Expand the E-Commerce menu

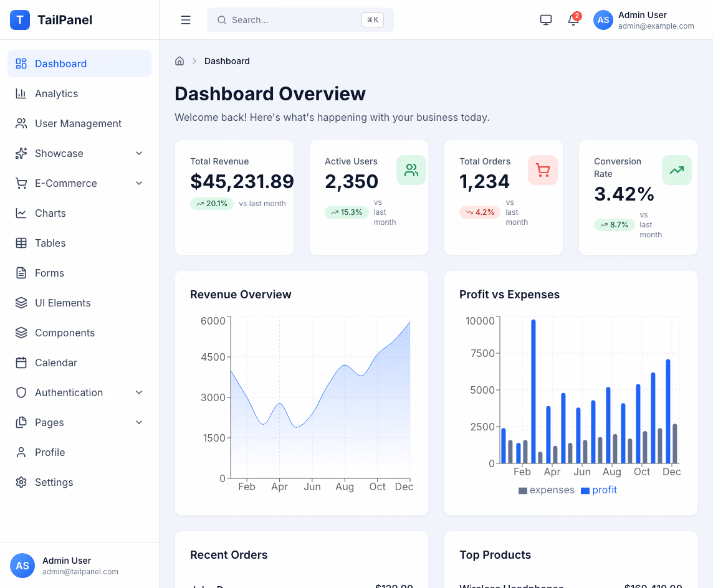pyautogui.click(x=65, y=183)
